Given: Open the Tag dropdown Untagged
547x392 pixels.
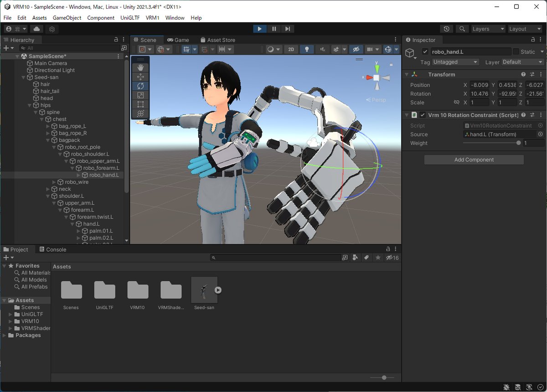Looking at the screenshot, I should click(x=455, y=62).
